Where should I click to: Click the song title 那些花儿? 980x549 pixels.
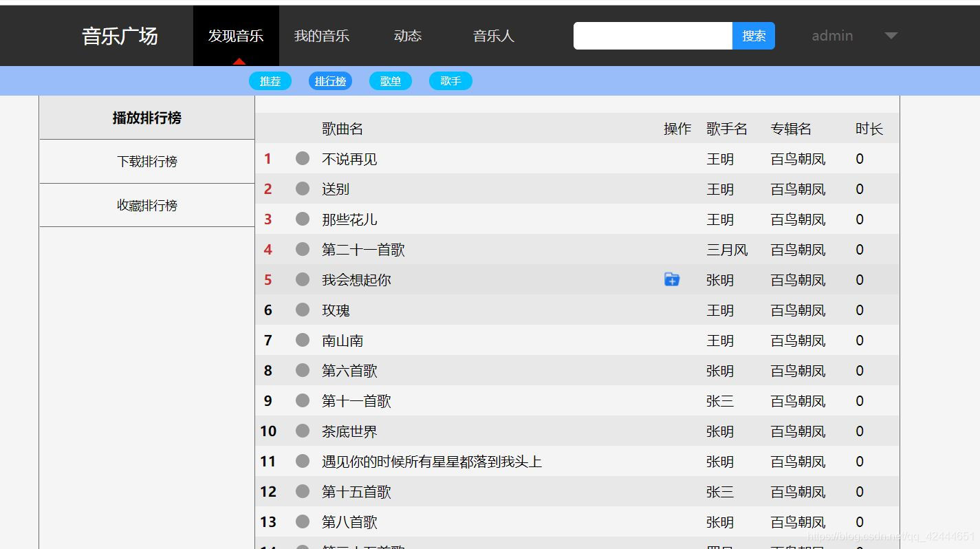[x=349, y=219]
